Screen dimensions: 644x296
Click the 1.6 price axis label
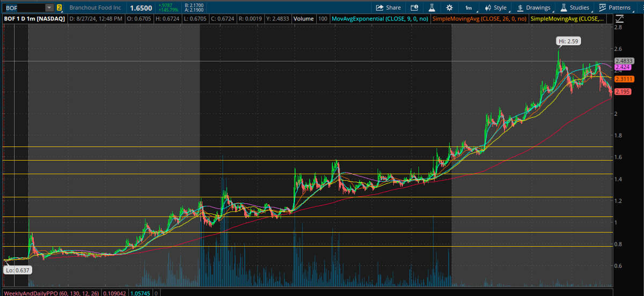pyautogui.click(x=619, y=157)
